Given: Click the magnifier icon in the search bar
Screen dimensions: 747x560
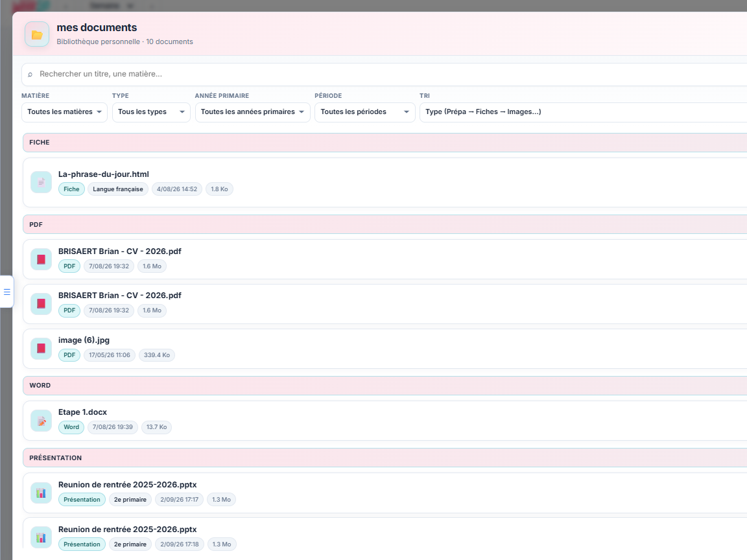Looking at the screenshot, I should point(30,75).
